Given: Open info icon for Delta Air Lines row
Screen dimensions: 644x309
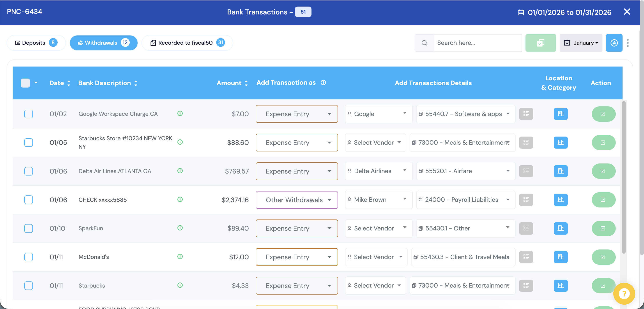Looking at the screenshot, I should coord(180,171).
